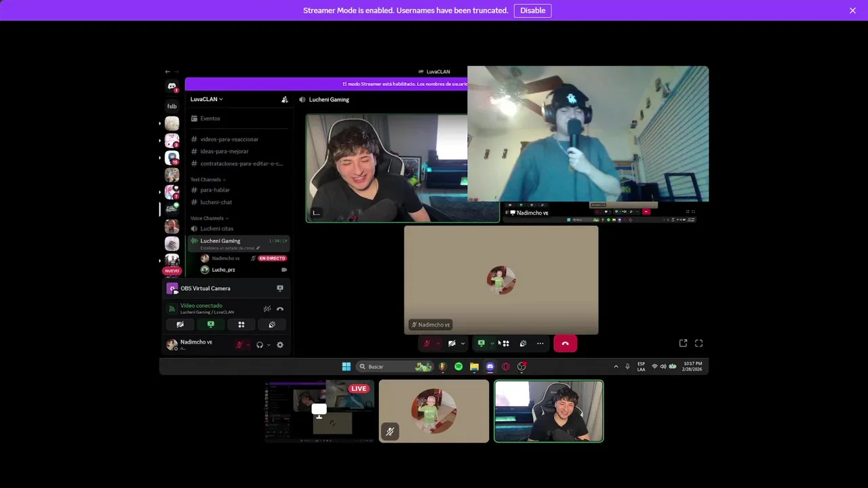Toggle camera in the call control bar
868x488 pixels.
(452, 344)
